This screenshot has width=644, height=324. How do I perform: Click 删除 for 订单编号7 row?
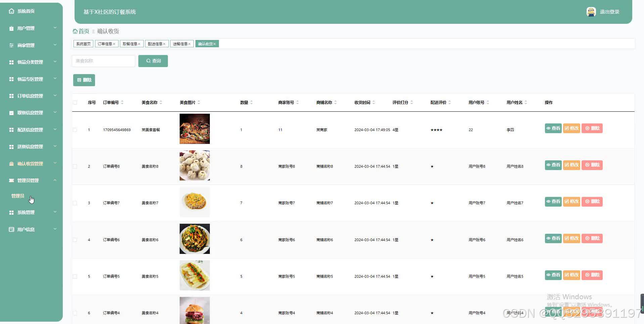(x=592, y=202)
